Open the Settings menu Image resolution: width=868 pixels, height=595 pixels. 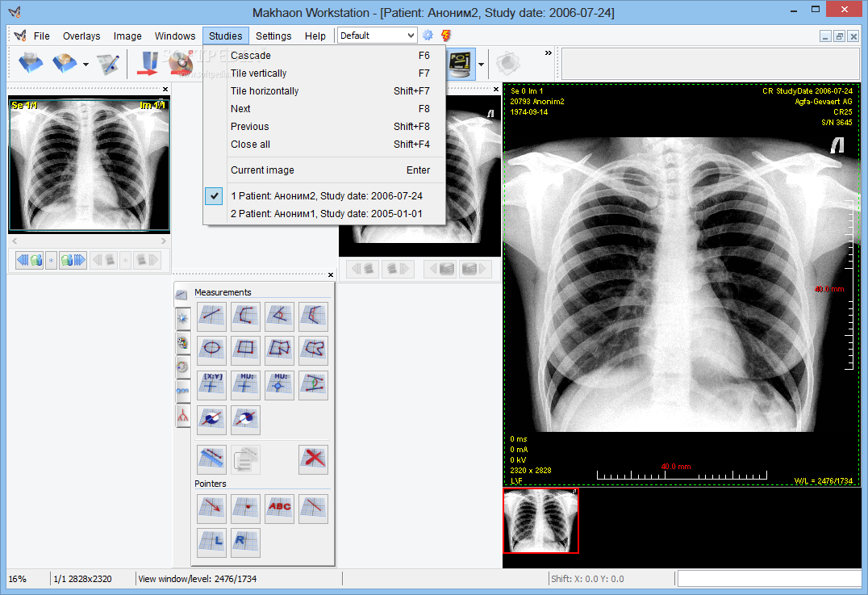coord(273,36)
